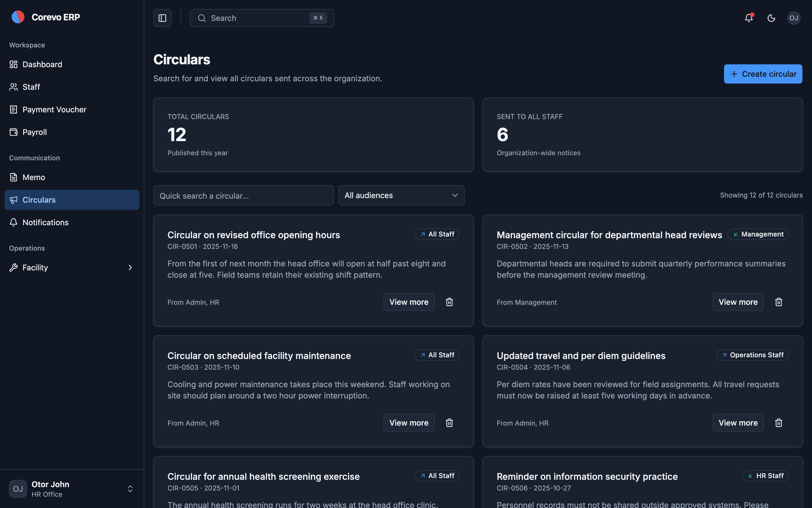812x508 pixels.
Task: Open the Memo page
Action: pos(72,177)
